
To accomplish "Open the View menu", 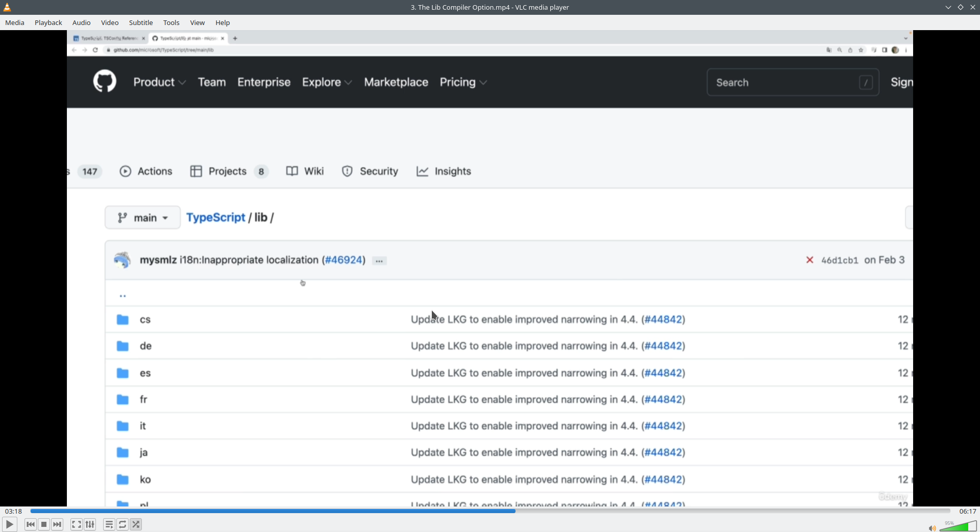I will (198, 22).
